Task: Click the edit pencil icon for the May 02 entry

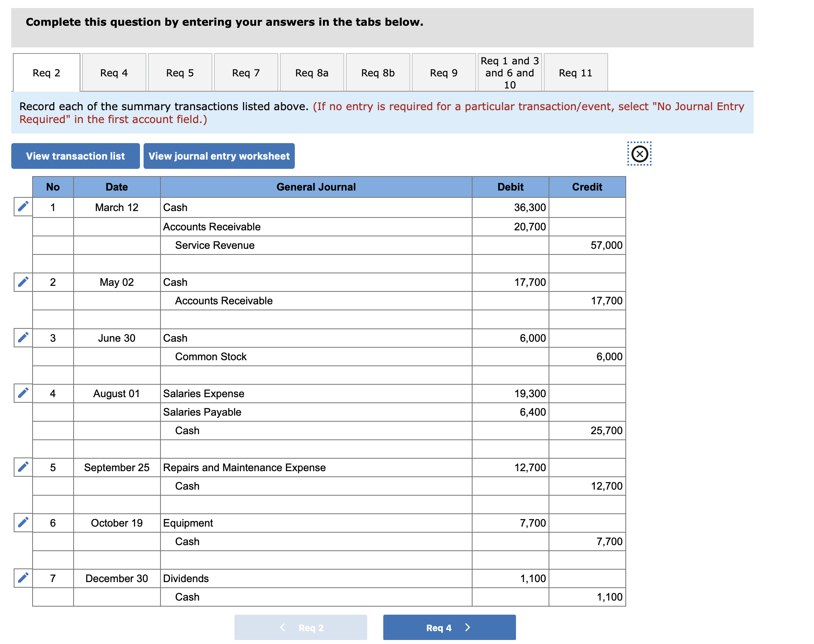Action: tap(23, 281)
